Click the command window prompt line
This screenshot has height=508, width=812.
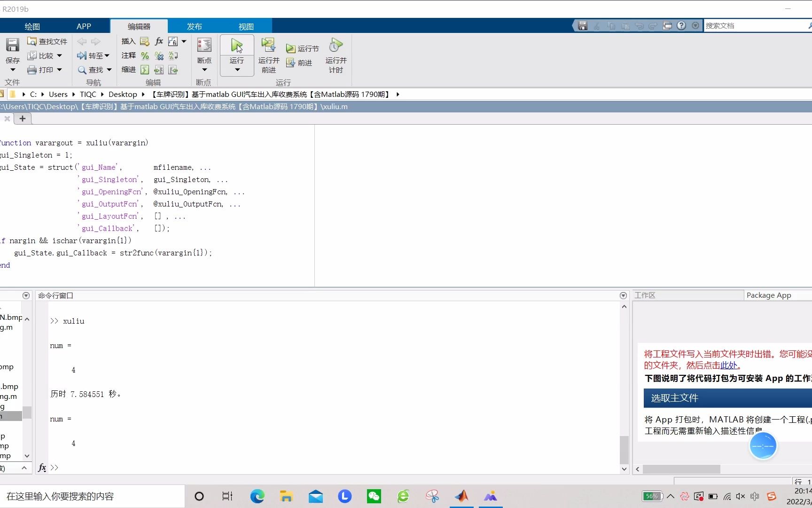334,468
